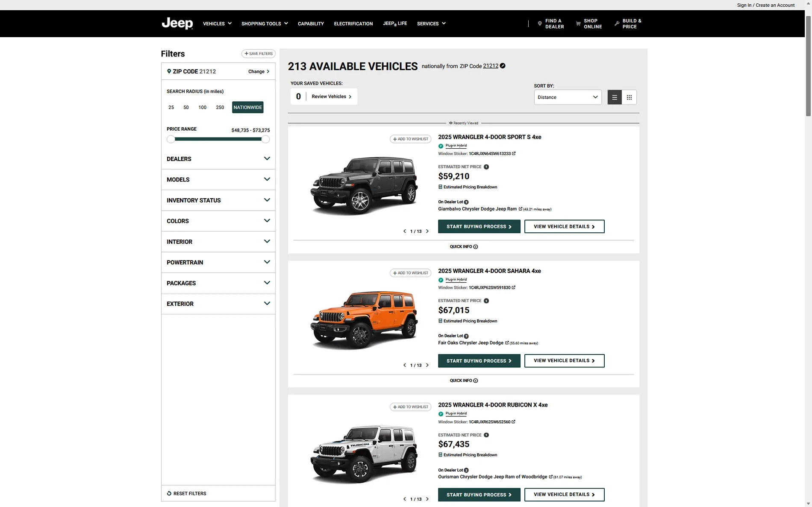812x507 pixels.
Task: Open Rubicon X 4xe window sticker link
Action: click(492, 422)
